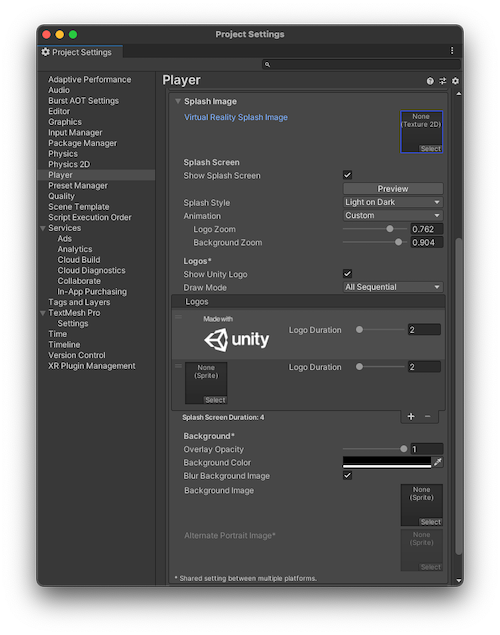Select Audio settings category
The width and height of the screenshot is (500, 635).
(x=59, y=90)
